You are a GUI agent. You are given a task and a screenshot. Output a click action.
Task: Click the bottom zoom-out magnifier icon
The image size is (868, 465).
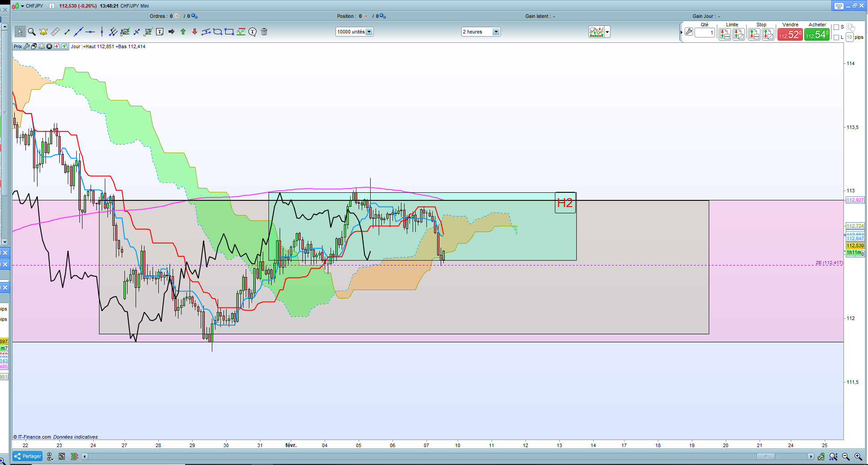(846, 457)
